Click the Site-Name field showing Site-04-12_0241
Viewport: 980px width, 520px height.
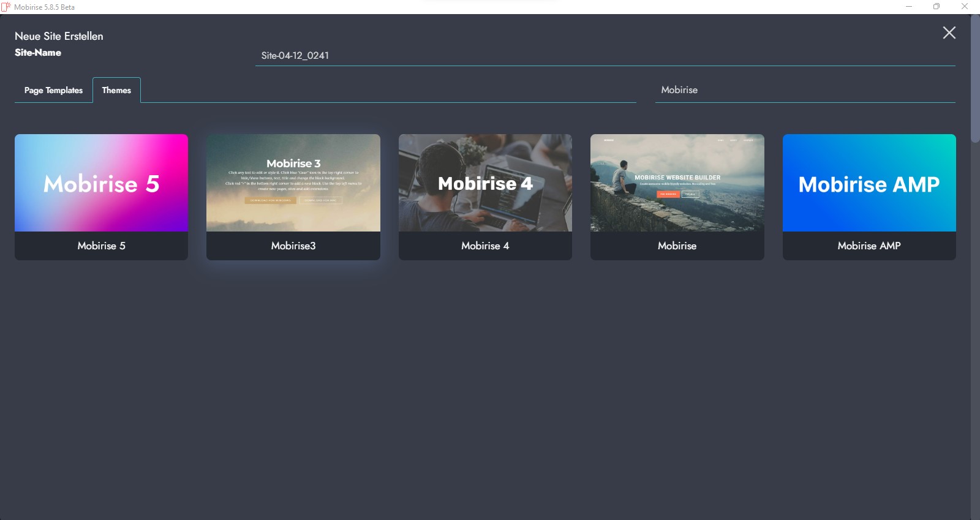(x=605, y=56)
